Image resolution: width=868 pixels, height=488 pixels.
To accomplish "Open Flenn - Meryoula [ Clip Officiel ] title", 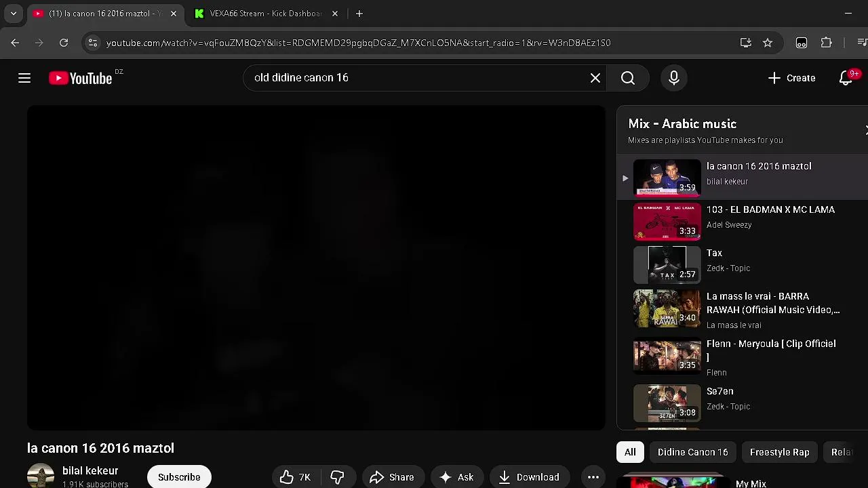I will point(771,350).
